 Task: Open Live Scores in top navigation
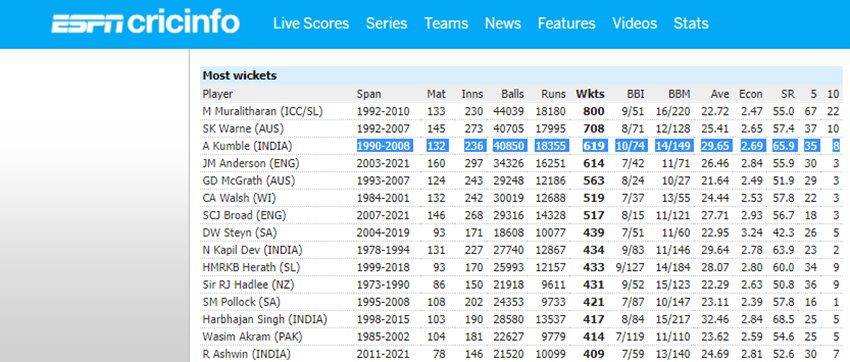coord(311,23)
